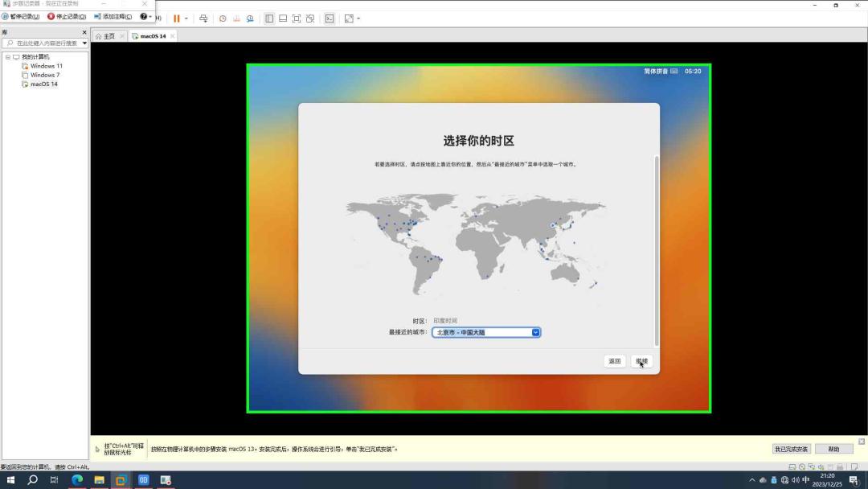Suspend the virtual machine
868x489 pixels.
pos(176,18)
